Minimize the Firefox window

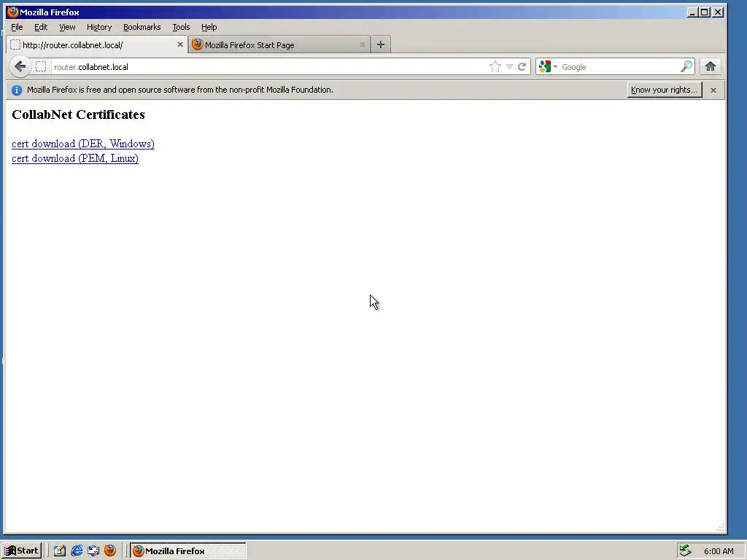[x=692, y=12]
